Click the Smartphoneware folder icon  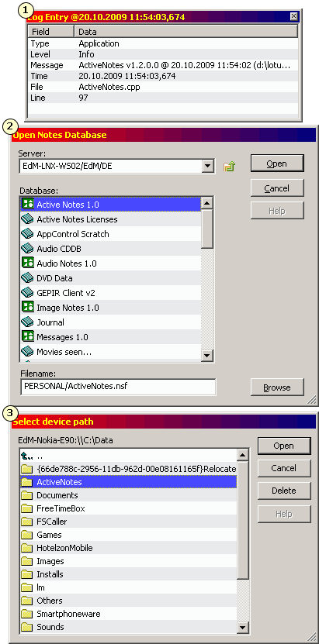coord(27,614)
